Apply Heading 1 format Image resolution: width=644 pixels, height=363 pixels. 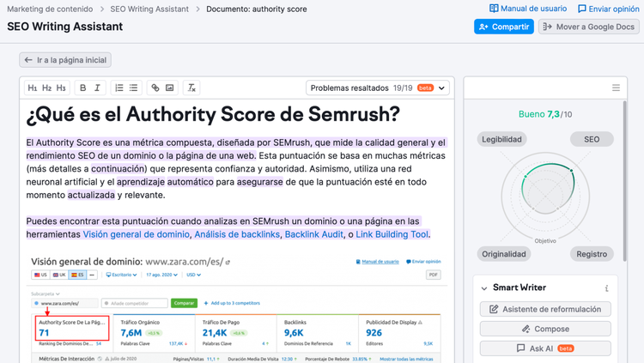coord(33,88)
